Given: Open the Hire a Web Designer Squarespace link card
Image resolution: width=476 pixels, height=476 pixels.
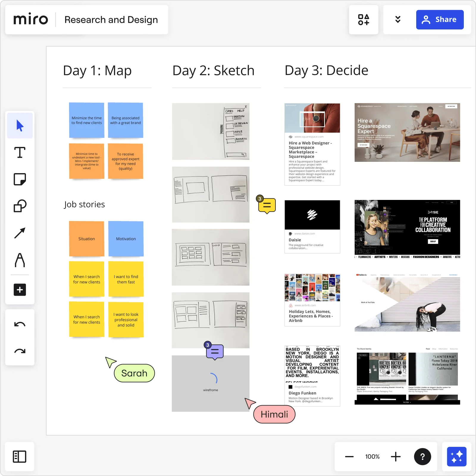Looking at the screenshot, I should (312, 144).
